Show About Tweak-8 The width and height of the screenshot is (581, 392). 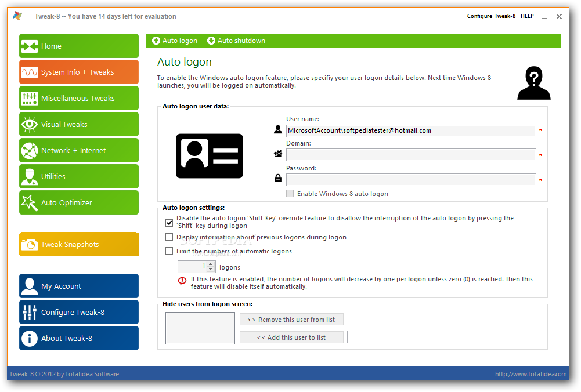click(79, 338)
